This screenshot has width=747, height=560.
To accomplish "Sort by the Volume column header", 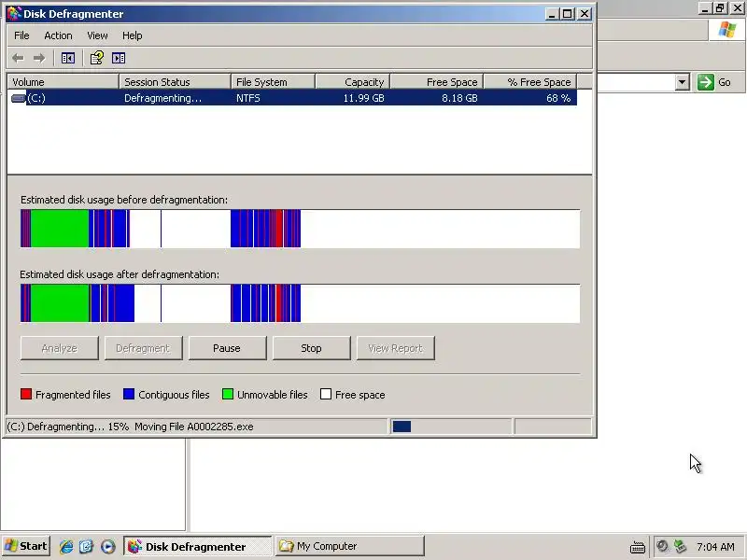I will [63, 82].
